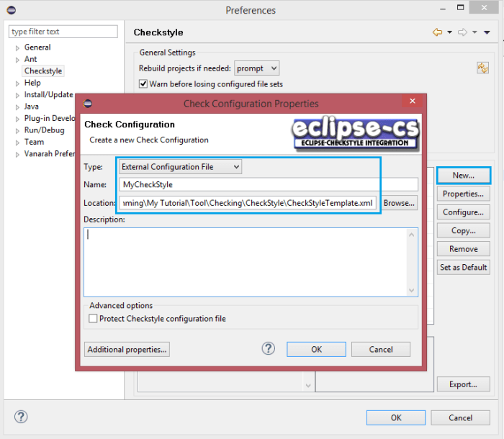Click the scroll down arrow in Preferences lower pane

point(308,385)
